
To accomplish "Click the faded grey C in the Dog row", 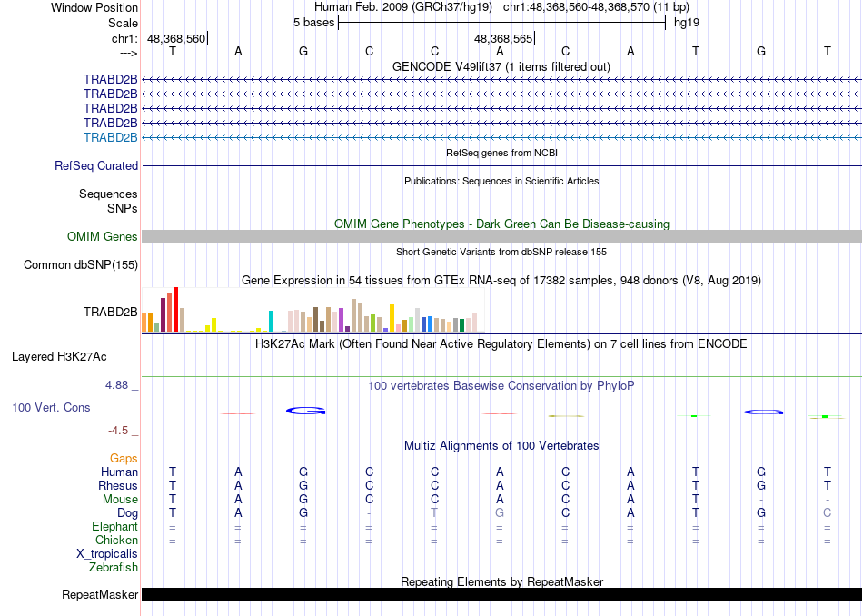I will pyautogui.click(x=827, y=513).
